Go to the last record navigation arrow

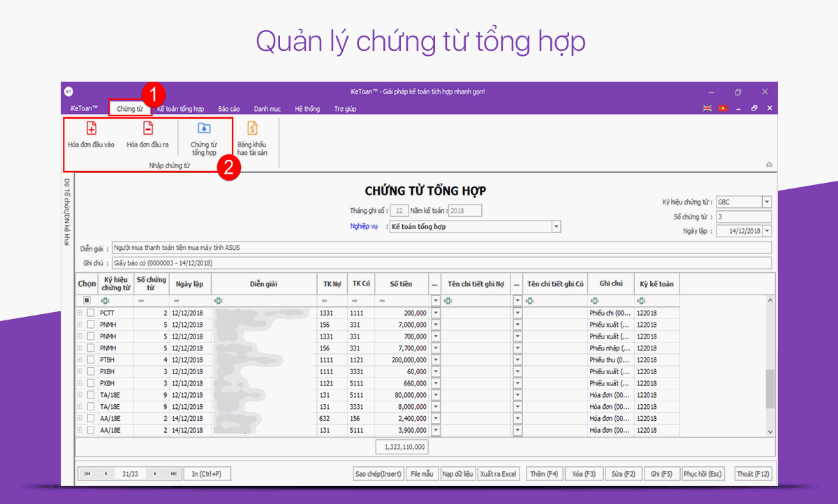click(x=172, y=474)
